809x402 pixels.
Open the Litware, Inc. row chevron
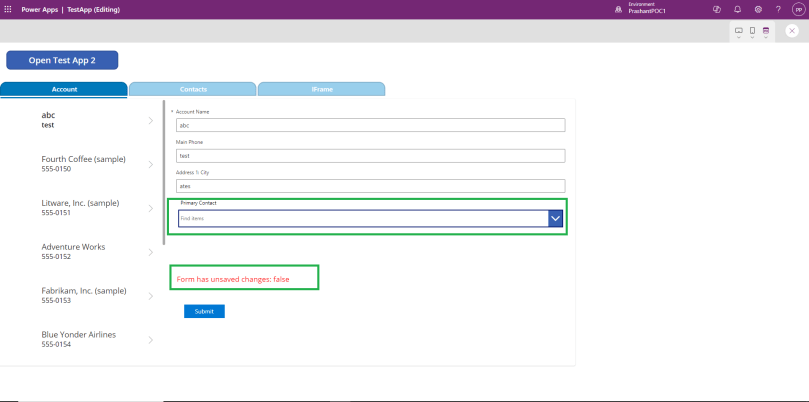150,208
